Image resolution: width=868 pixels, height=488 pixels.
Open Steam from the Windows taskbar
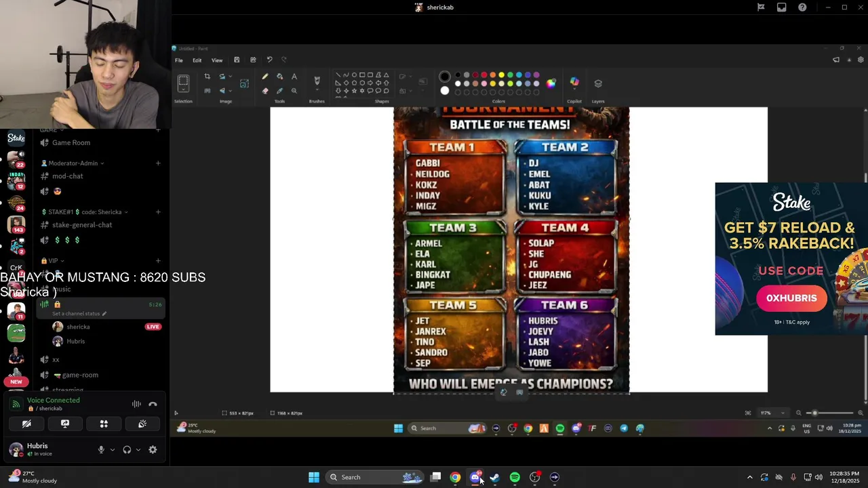pyautogui.click(x=495, y=477)
